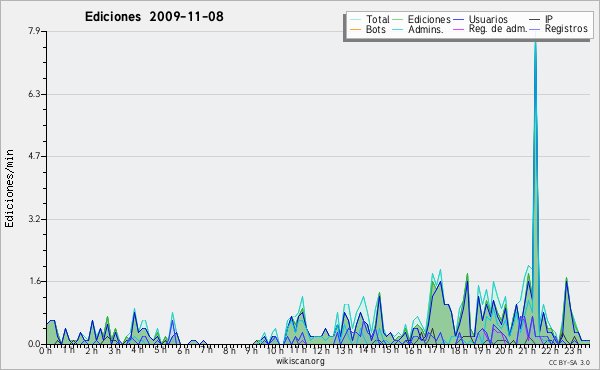Click the 23 h label on time axis
Viewport: 600px width, 370px height.
(571, 350)
